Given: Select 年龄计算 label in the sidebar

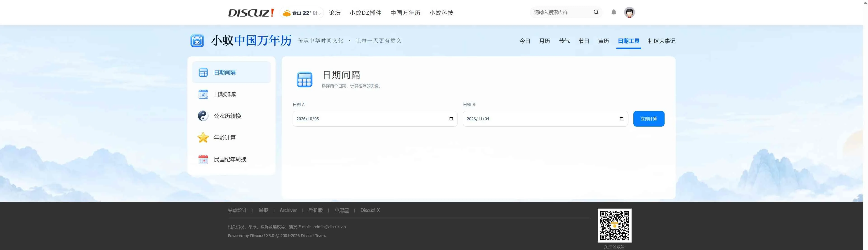Looking at the screenshot, I should click(x=225, y=137).
